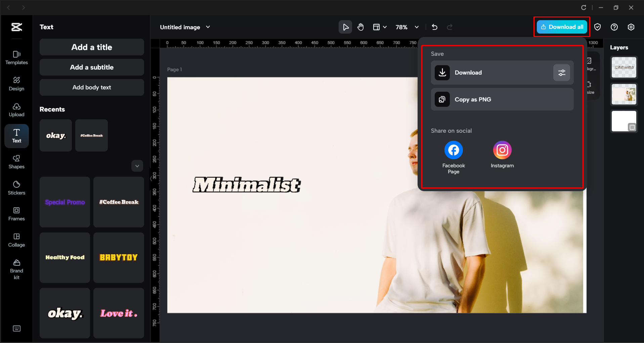Share the image to Instagram

pos(502,150)
